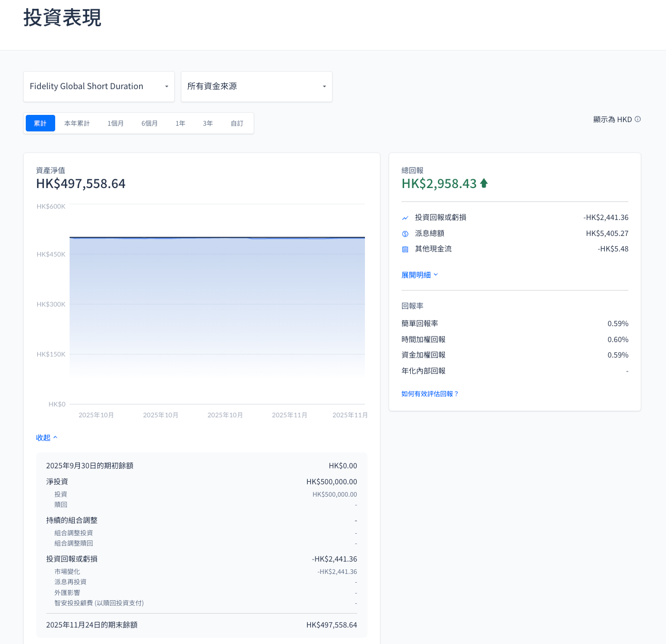This screenshot has height=644, width=666.
Task: Click the chart line icon beside 投資回報或虧損
Action: [405, 218]
